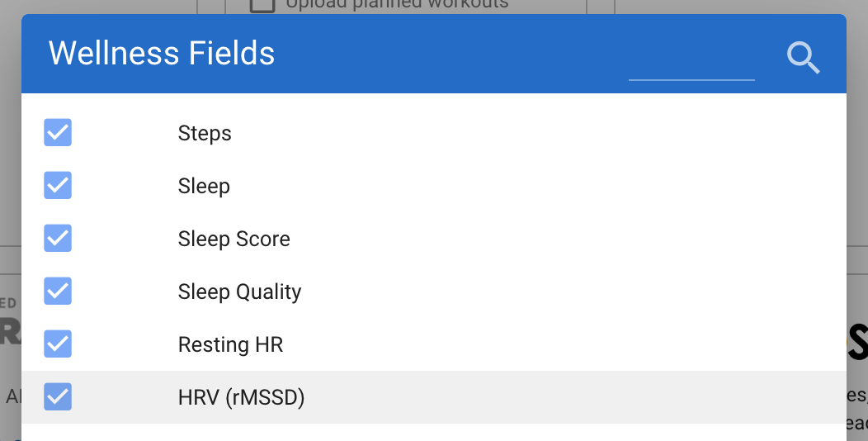Select the Steps field label
Screen dimensions: 868x441
205,134
